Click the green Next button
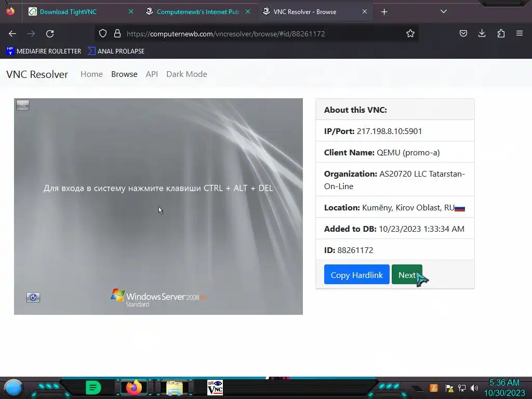 click(x=407, y=274)
